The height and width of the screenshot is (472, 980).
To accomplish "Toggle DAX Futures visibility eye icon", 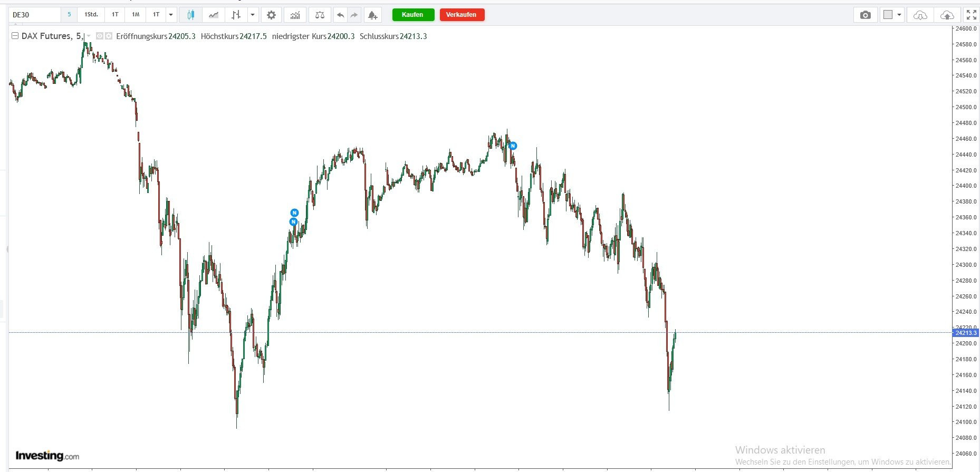I will pos(100,36).
